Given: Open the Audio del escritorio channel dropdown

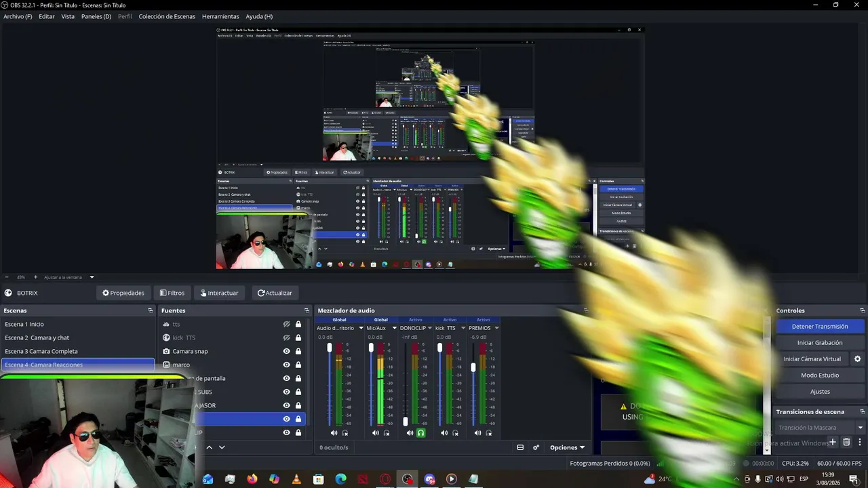Looking at the screenshot, I should tap(360, 328).
